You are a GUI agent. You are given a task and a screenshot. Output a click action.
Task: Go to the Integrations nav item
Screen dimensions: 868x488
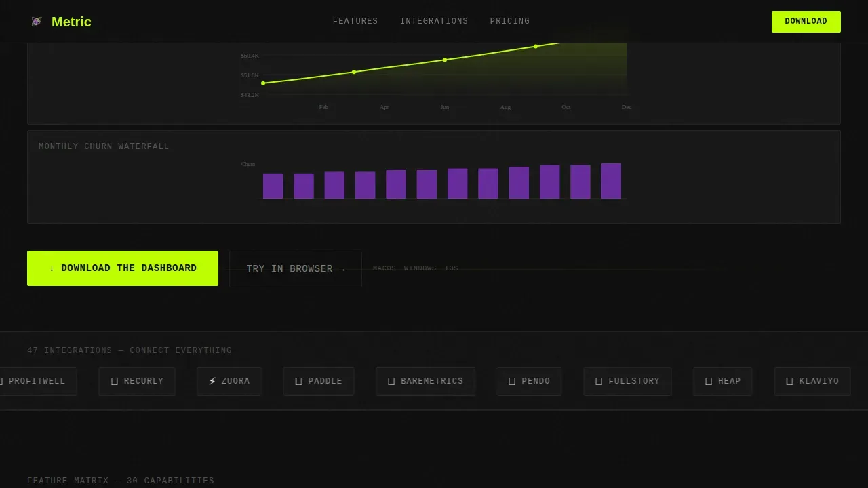(x=434, y=22)
